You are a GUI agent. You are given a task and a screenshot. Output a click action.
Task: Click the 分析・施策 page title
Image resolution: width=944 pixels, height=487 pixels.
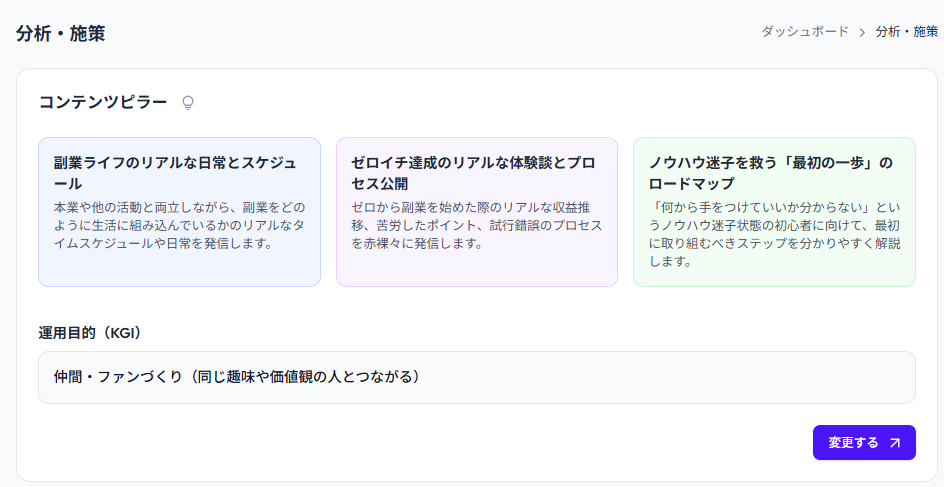click(x=61, y=34)
